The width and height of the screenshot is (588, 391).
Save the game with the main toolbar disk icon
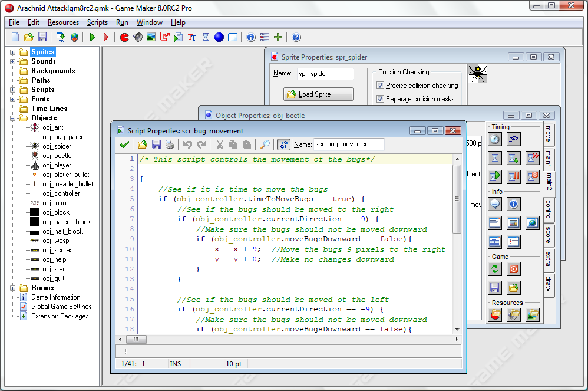(43, 37)
